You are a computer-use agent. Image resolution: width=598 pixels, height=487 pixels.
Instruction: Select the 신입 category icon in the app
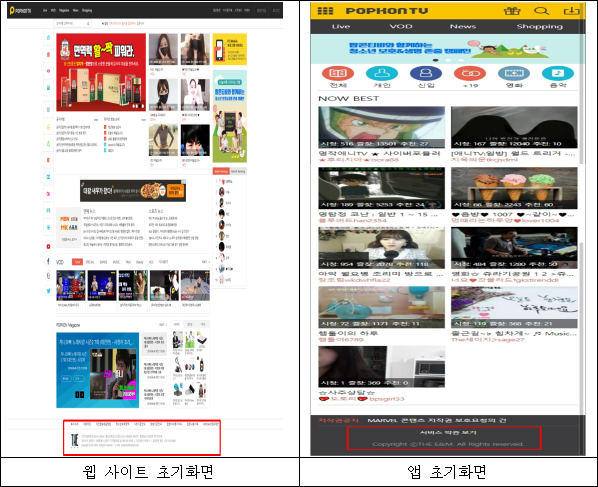tap(426, 73)
